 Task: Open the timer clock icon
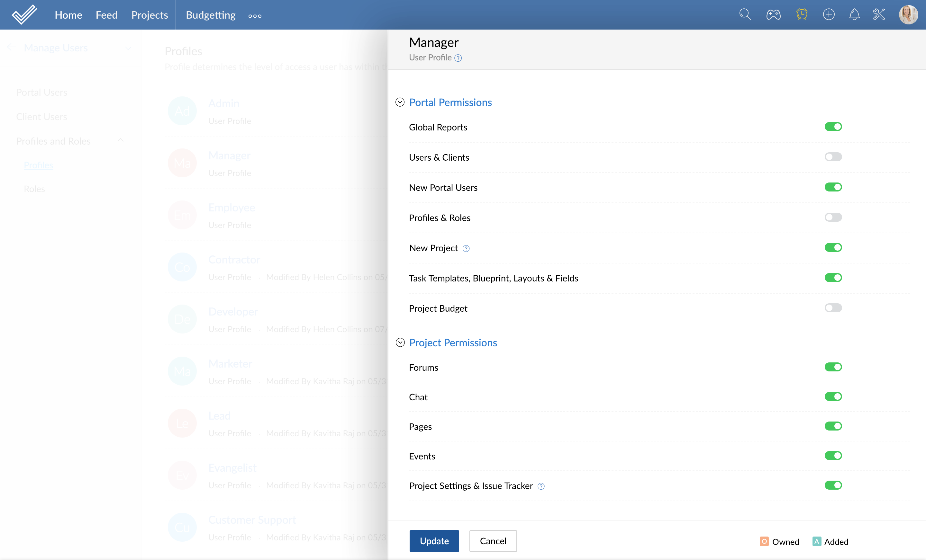(802, 15)
